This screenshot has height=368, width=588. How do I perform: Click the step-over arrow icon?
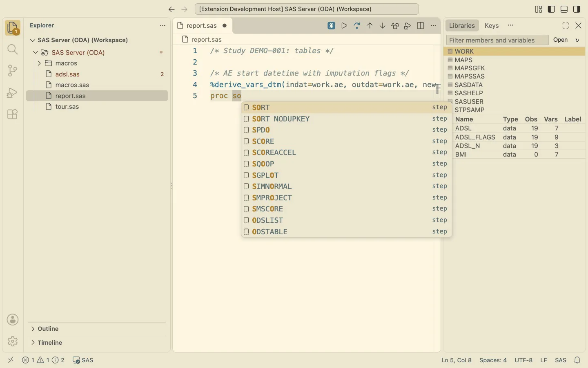tap(357, 26)
